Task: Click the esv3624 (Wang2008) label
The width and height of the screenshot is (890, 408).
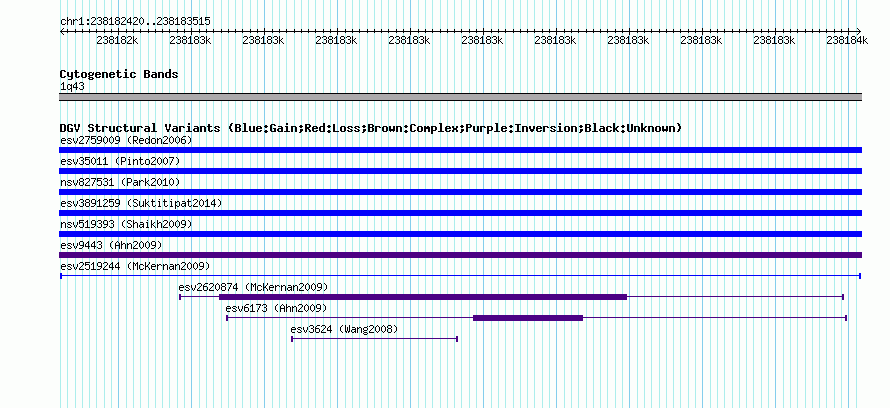Action: click(x=344, y=329)
